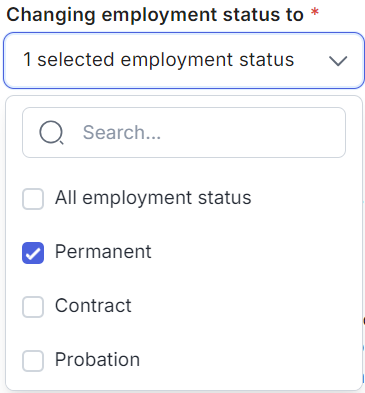Click the 'Changing employment status to' label
365x393 pixels.
[155, 15]
